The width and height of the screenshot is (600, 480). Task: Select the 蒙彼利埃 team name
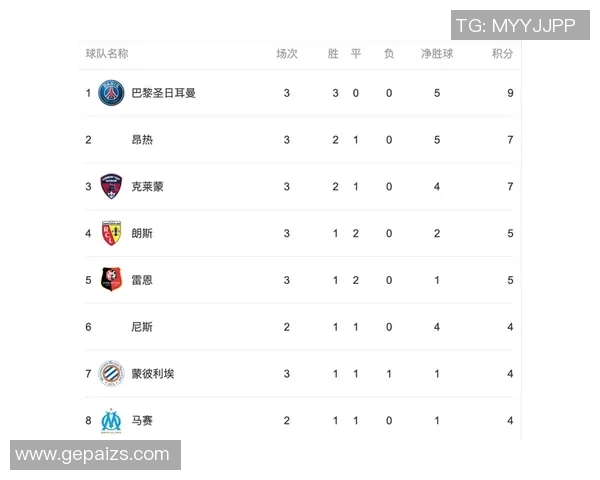click(153, 374)
